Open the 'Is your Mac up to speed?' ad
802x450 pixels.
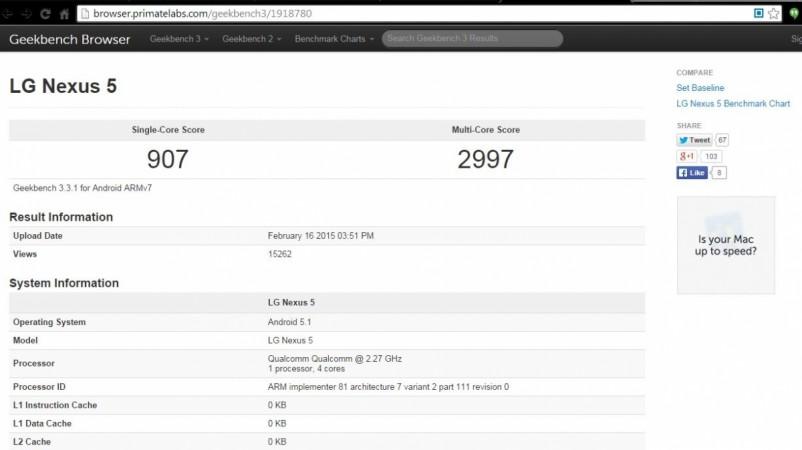[x=726, y=245]
